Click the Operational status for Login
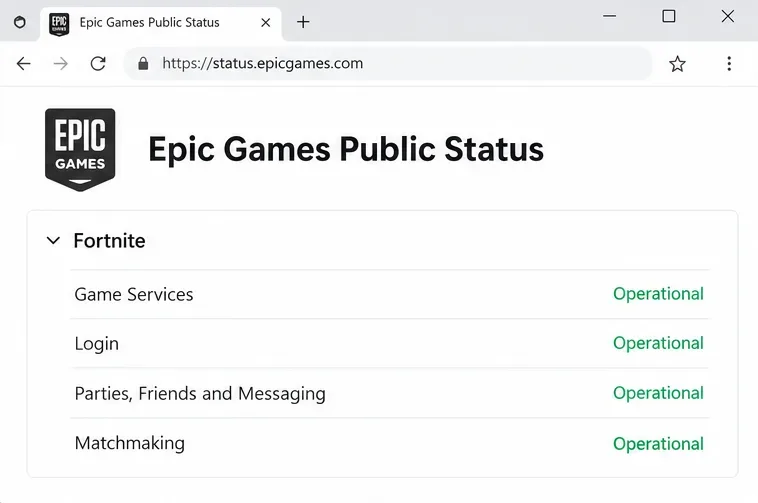This screenshot has width=758, height=503. (658, 343)
